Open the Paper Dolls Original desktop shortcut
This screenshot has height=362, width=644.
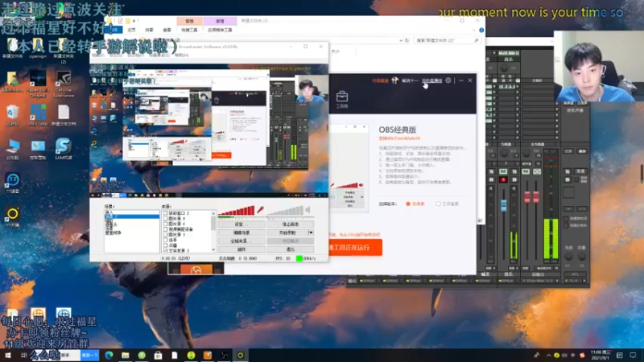pyautogui.click(x=38, y=84)
